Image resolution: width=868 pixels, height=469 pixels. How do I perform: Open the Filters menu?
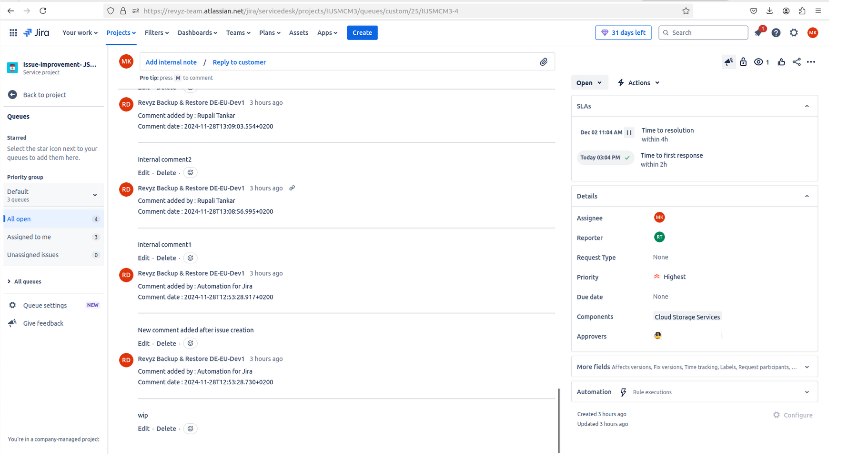point(156,33)
